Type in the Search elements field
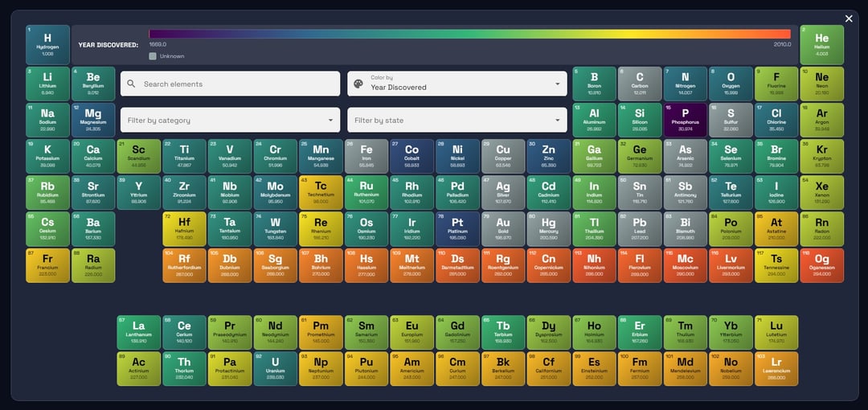 237,84
